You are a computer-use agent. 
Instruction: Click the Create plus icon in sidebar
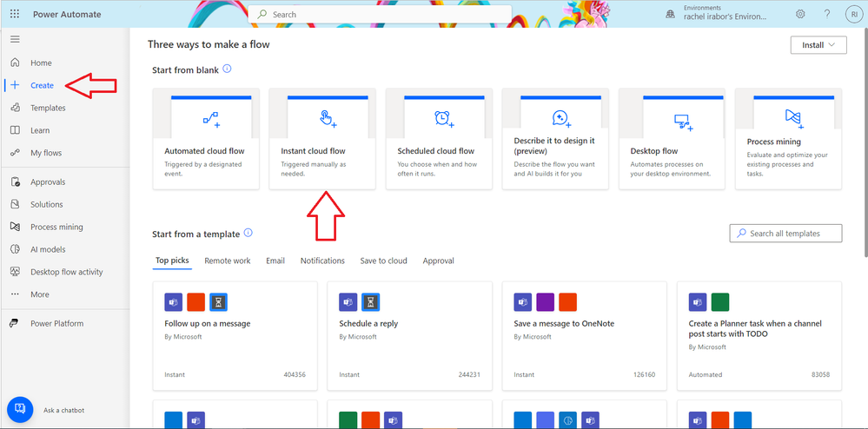(x=16, y=85)
